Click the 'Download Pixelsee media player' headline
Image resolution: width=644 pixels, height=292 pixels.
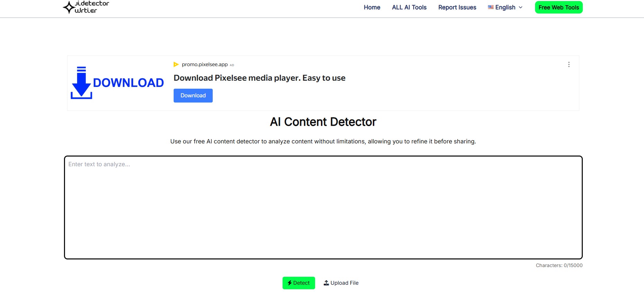(x=259, y=78)
